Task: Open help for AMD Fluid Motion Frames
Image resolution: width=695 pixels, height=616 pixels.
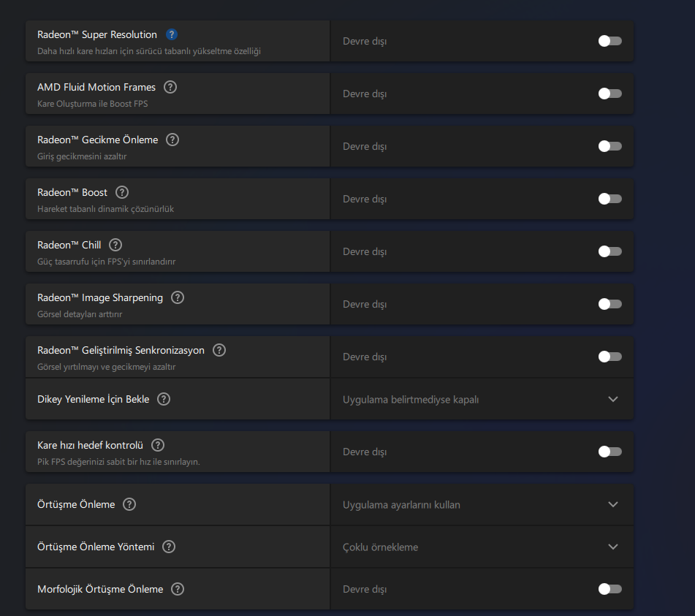Action: coord(170,87)
